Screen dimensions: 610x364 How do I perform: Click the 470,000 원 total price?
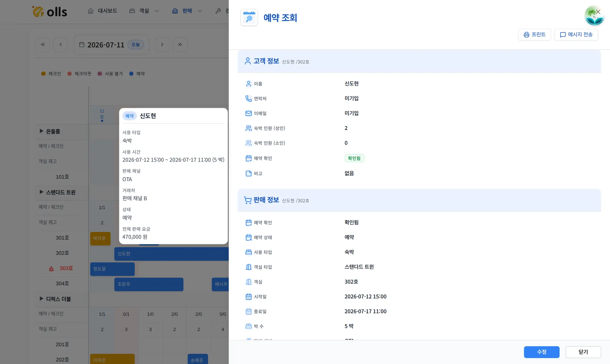[135, 237]
